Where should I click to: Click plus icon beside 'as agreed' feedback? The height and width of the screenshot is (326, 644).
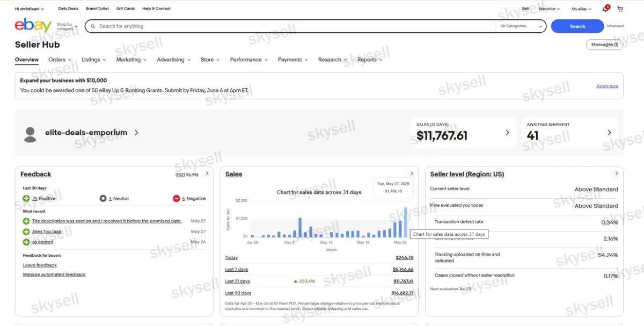pos(26,242)
